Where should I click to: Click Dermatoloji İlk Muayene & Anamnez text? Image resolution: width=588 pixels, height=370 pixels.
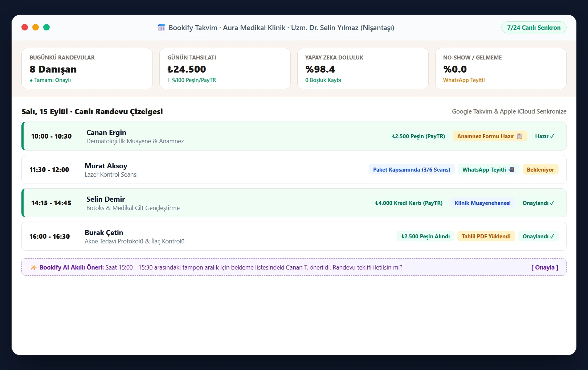point(135,141)
